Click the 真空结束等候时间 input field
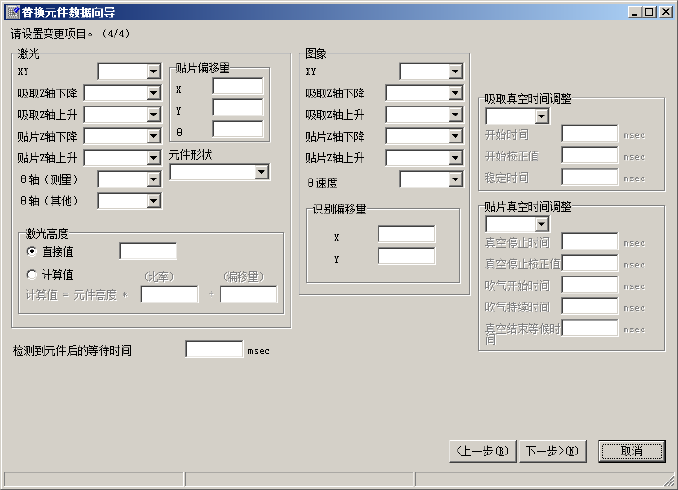The image size is (678, 490). coord(590,328)
